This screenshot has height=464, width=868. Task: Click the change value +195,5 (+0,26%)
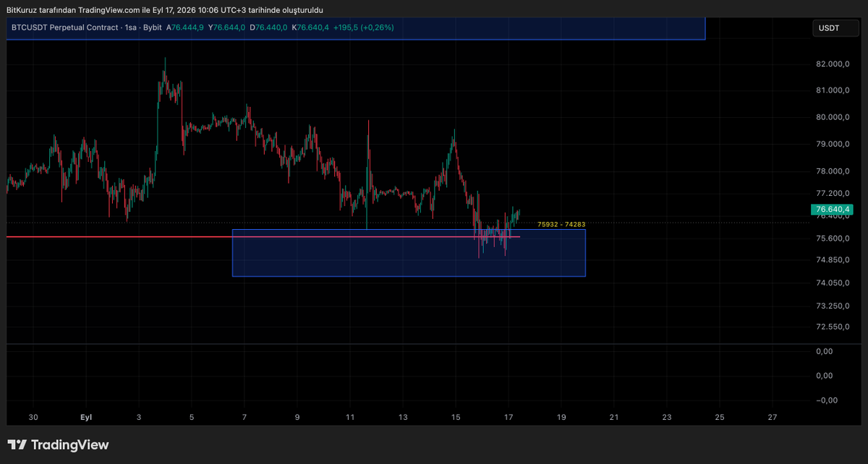click(363, 27)
